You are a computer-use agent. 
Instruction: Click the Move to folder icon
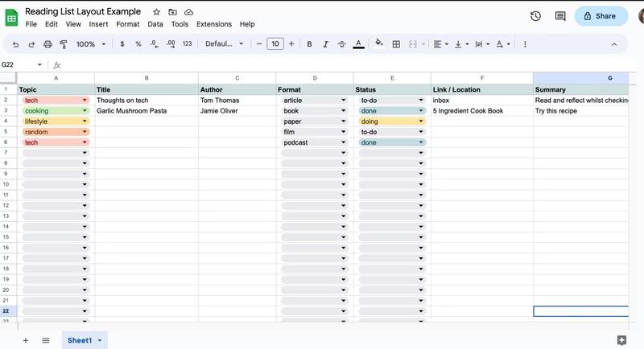[172, 12]
